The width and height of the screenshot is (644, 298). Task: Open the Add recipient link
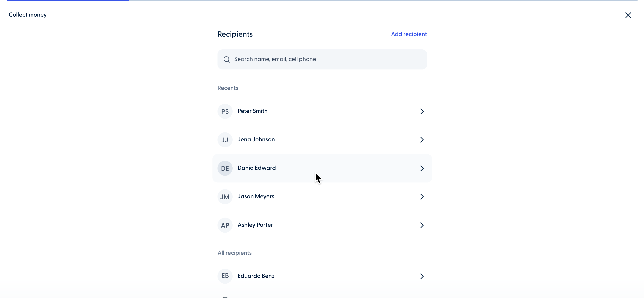409,34
